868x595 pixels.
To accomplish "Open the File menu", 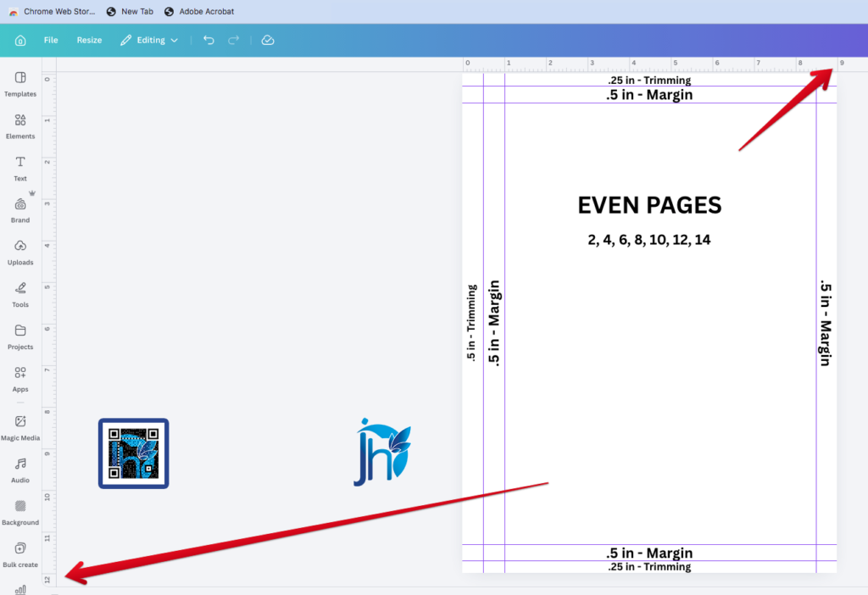I will tap(51, 40).
